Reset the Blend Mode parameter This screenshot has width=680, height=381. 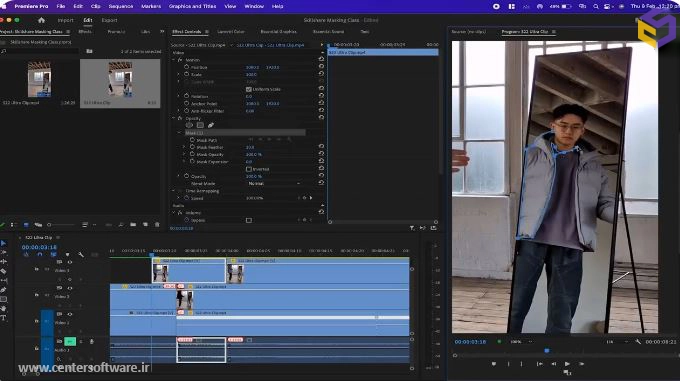[x=321, y=183]
